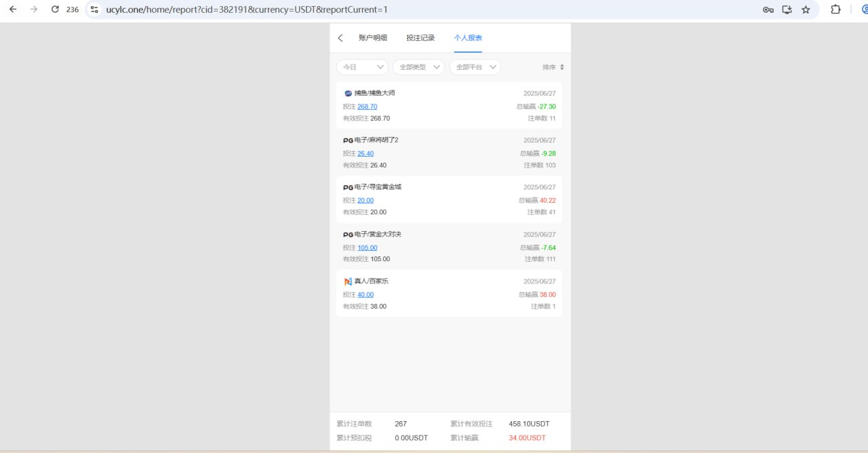
Task: Open the 全部类型 type dropdown
Action: (418, 67)
